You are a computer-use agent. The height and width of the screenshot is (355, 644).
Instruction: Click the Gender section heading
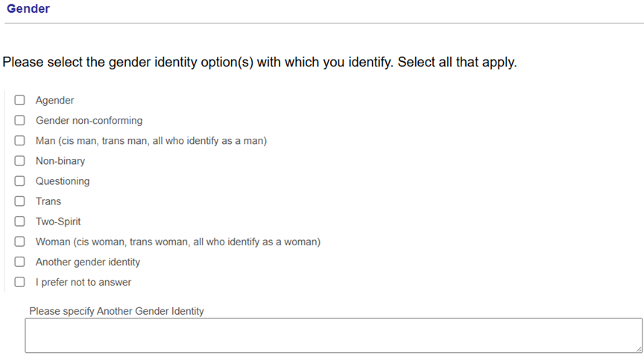coord(28,9)
